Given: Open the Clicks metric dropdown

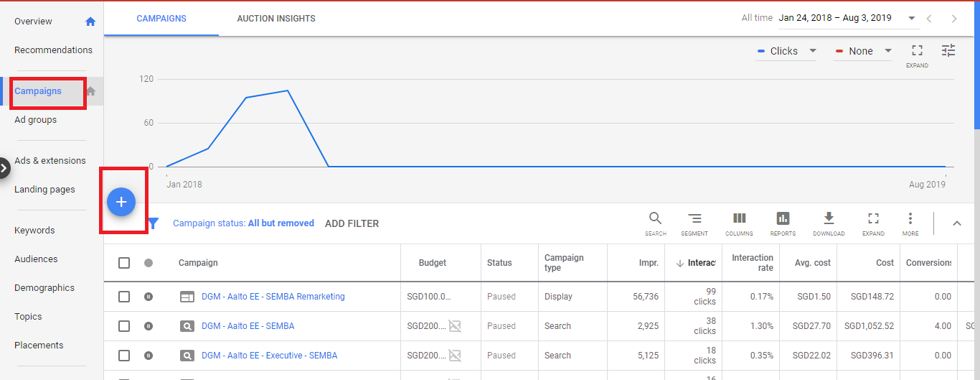Looking at the screenshot, I should [x=786, y=51].
